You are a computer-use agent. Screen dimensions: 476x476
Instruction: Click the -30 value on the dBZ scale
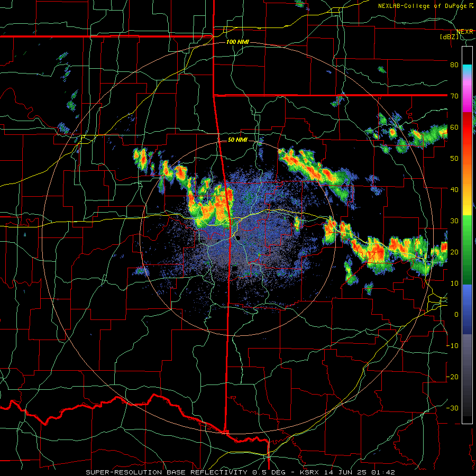point(453,408)
